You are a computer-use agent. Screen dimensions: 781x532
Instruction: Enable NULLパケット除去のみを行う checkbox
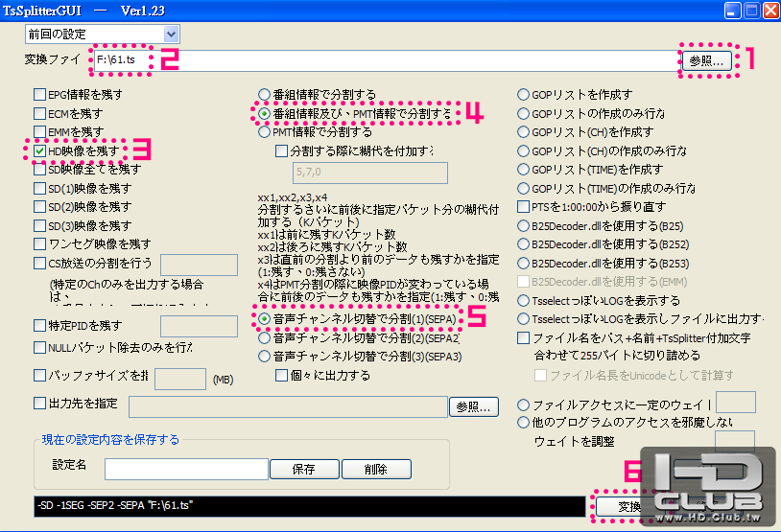pos(40,347)
